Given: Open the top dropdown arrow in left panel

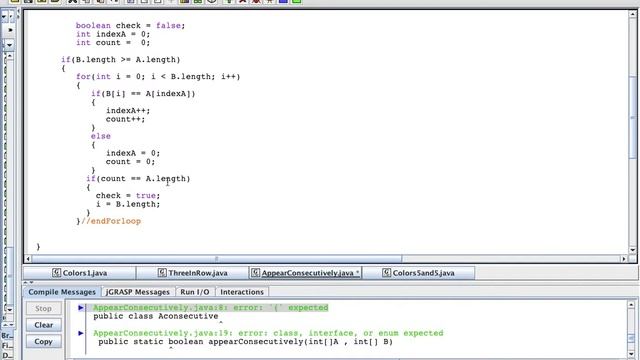Looking at the screenshot, I should coord(4,17).
